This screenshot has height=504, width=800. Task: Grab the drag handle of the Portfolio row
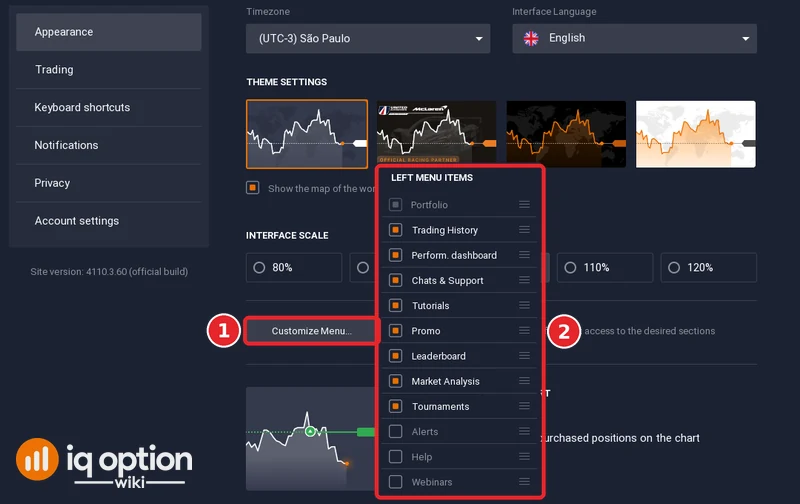(x=524, y=205)
